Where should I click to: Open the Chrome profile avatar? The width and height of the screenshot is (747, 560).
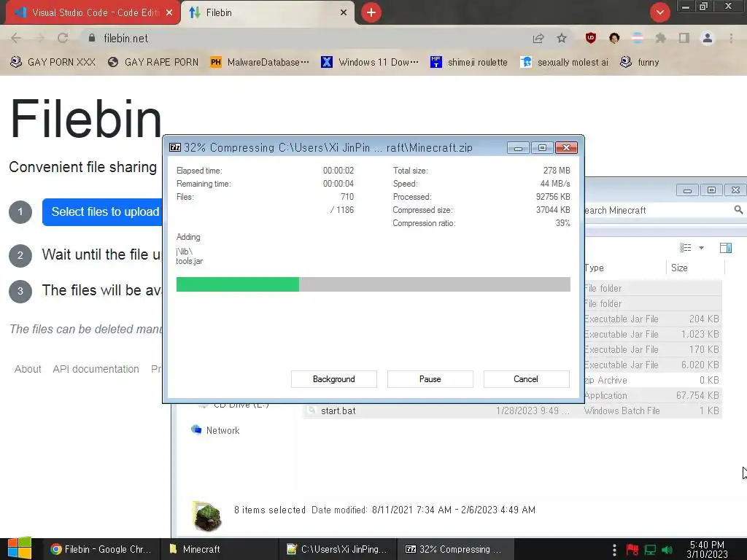pyautogui.click(x=708, y=38)
